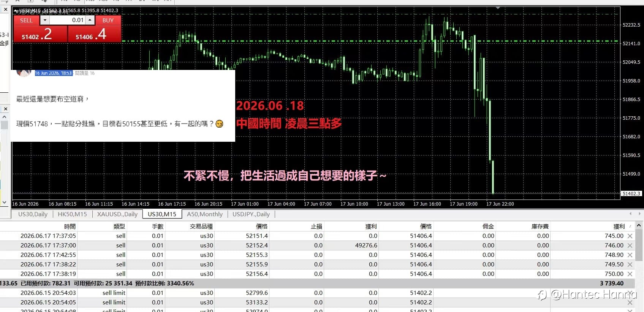Decrease lot volume with the down arrow

(45, 20)
